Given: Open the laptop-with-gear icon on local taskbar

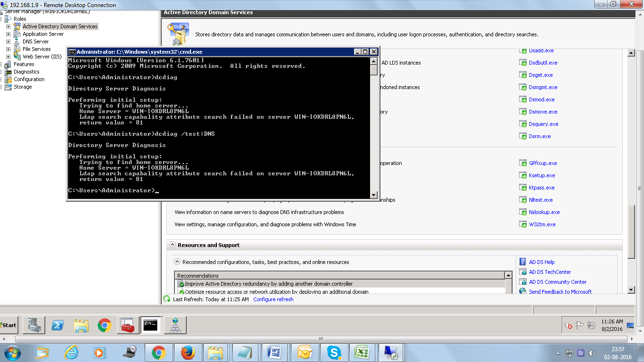Looking at the screenshot, I should click(129, 353).
